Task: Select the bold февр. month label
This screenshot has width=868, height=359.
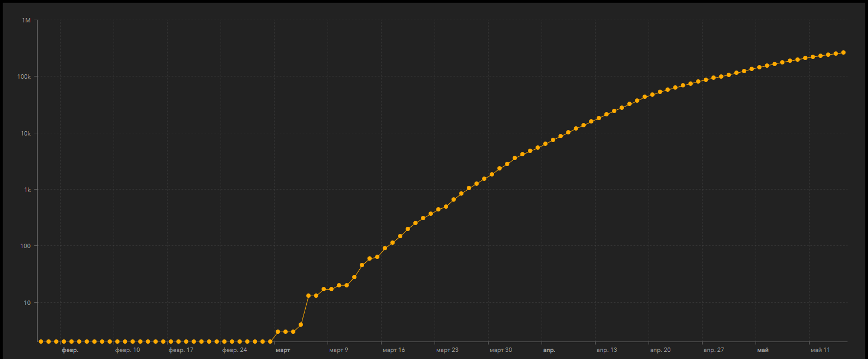Action: pyautogui.click(x=70, y=350)
